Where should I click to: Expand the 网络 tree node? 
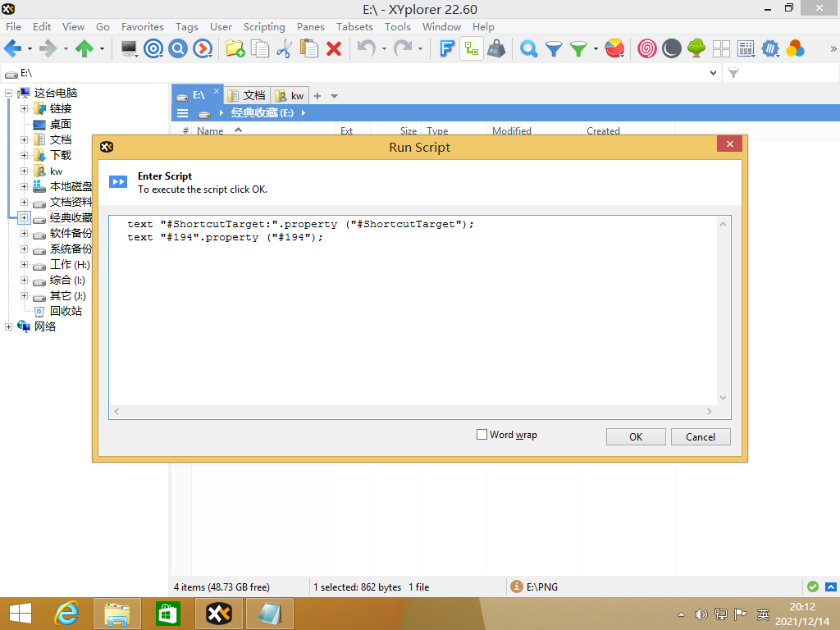pos(9,326)
